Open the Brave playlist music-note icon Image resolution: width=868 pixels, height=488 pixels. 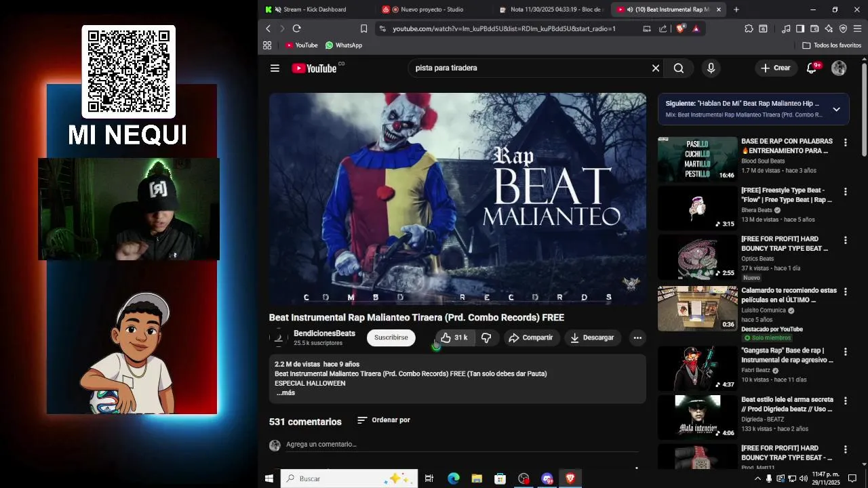click(786, 28)
